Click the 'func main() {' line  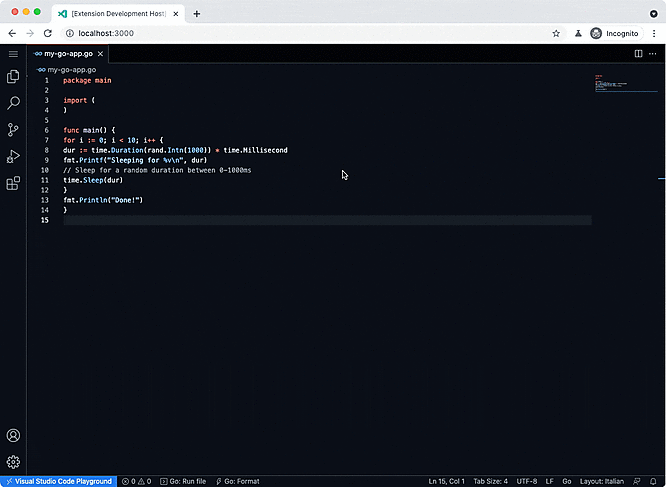coord(89,130)
